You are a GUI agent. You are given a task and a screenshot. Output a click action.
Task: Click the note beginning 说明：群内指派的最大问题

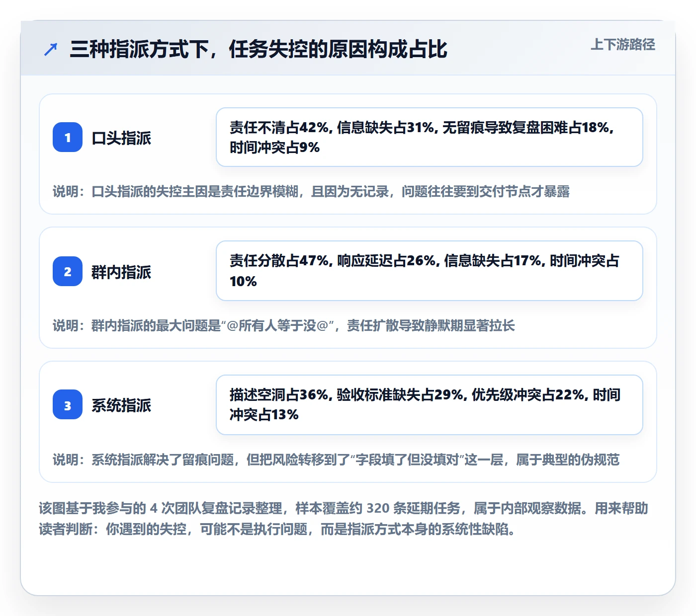(x=284, y=326)
